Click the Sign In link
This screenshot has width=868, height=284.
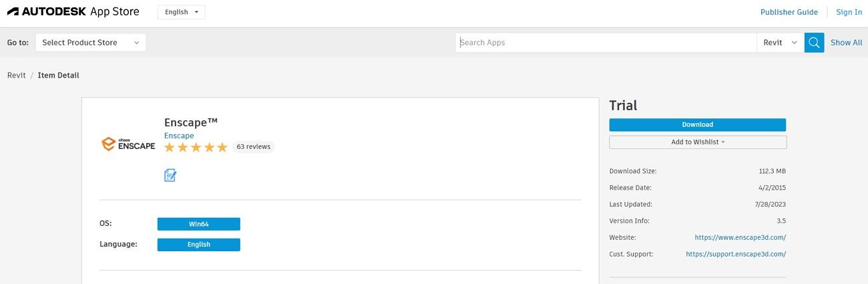click(x=849, y=12)
